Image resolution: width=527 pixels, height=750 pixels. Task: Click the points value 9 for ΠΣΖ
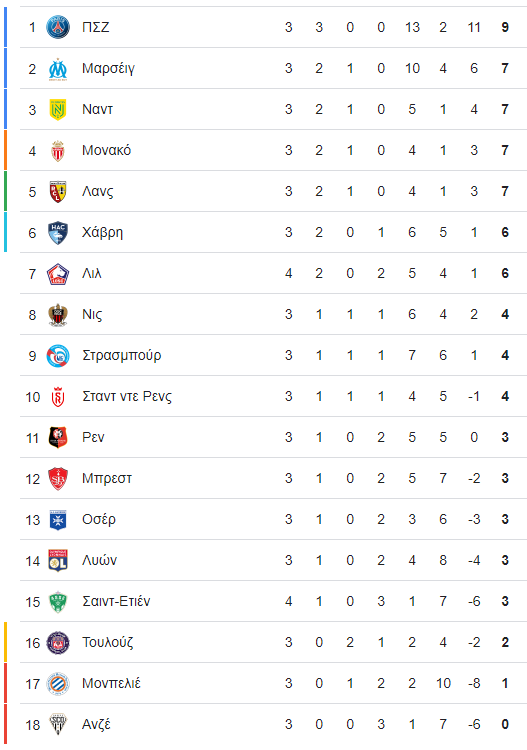pos(505,27)
